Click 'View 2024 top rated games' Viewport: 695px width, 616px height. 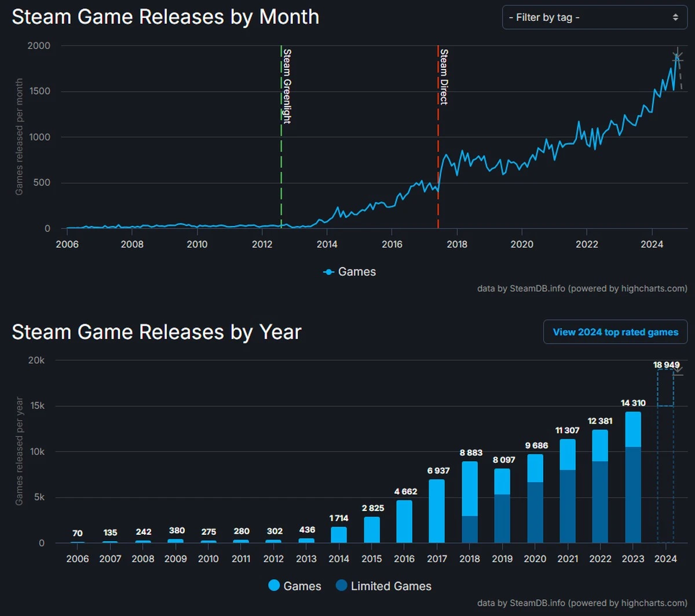[615, 331]
